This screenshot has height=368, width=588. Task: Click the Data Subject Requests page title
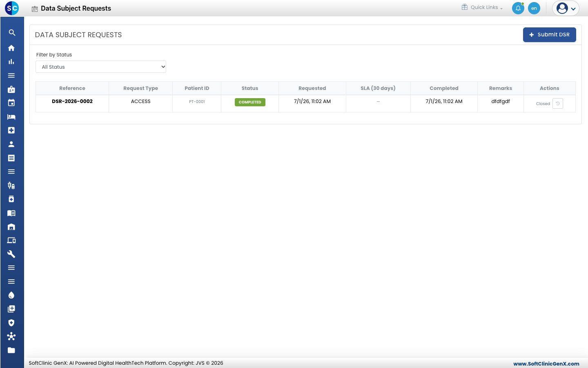(76, 8)
